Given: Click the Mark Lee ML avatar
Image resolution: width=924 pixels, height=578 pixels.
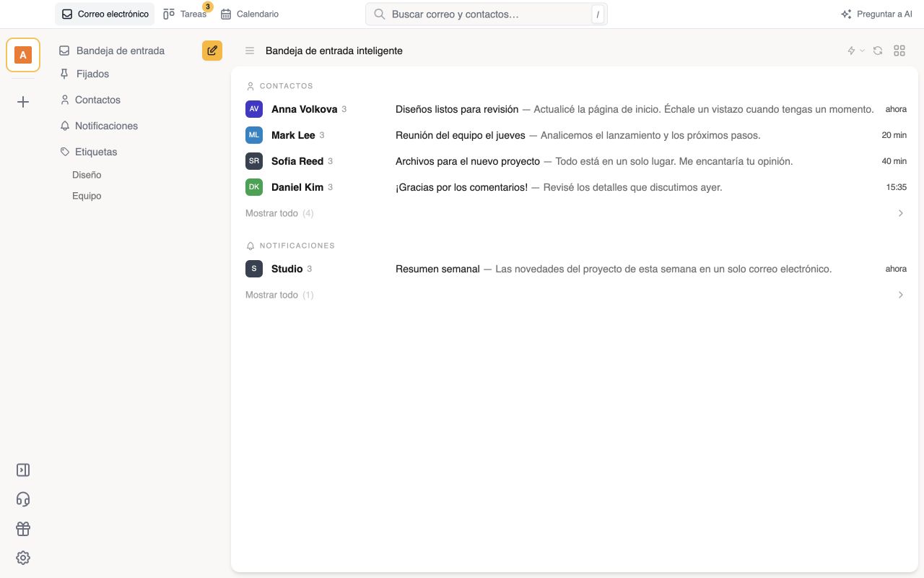Looking at the screenshot, I should pos(254,135).
